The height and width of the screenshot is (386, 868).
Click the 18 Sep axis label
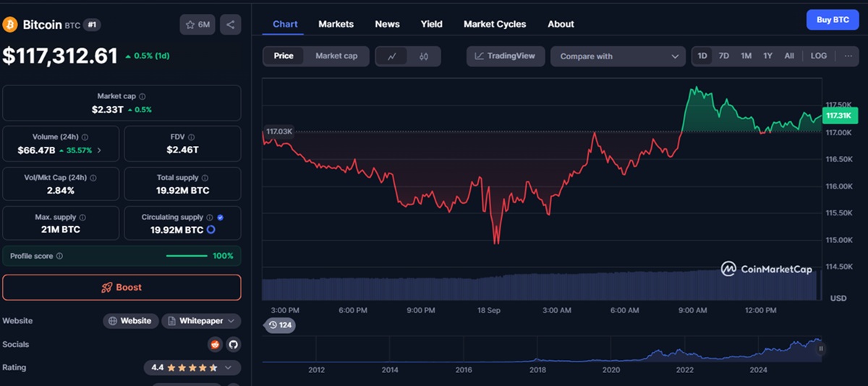pyautogui.click(x=488, y=310)
